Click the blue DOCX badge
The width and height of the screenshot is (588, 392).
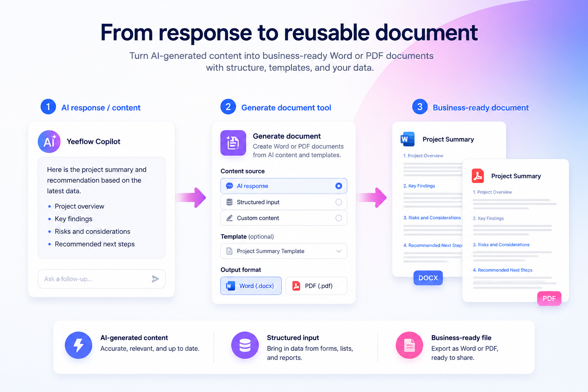click(x=428, y=278)
